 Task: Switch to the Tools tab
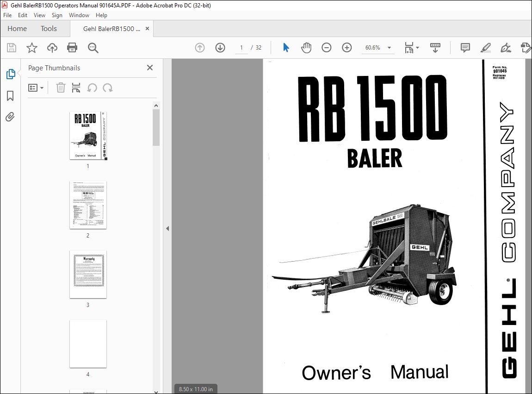[49, 28]
